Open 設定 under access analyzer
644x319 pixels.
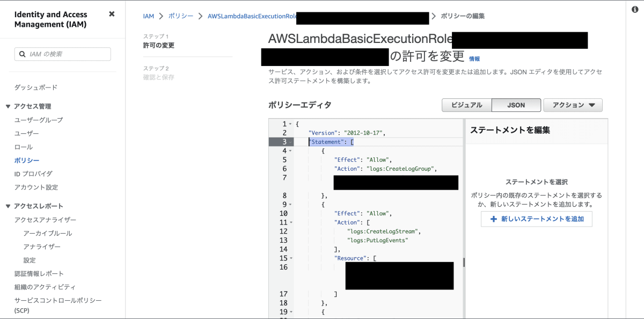coord(30,260)
